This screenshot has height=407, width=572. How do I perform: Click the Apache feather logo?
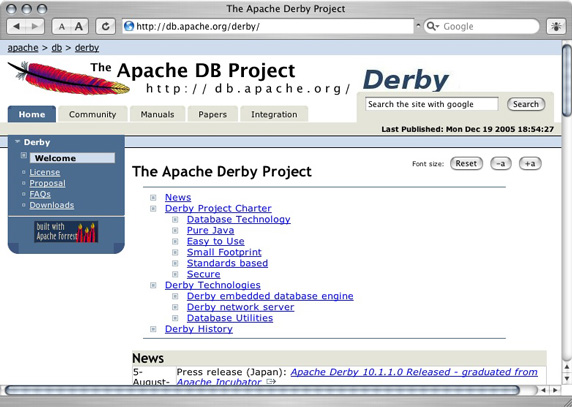click(69, 78)
